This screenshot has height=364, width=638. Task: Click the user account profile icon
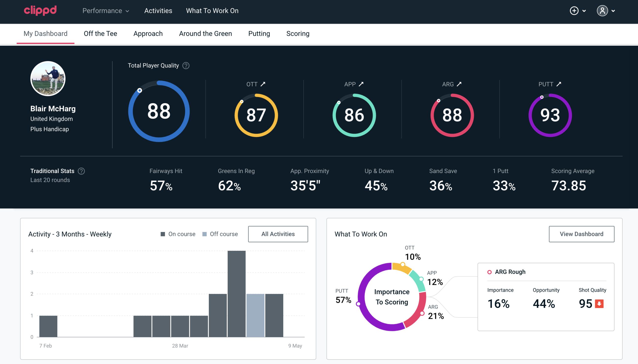(603, 11)
